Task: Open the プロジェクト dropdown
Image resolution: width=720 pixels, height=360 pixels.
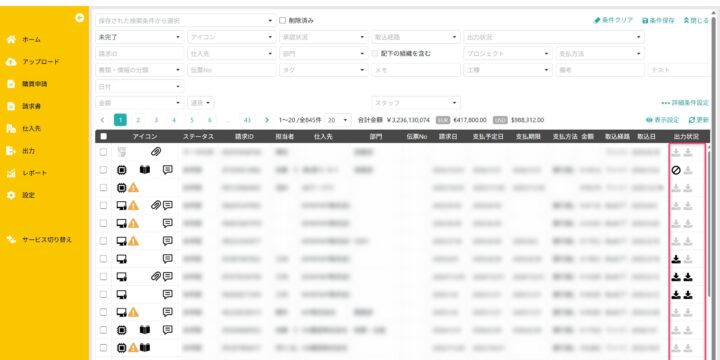Action: point(508,54)
